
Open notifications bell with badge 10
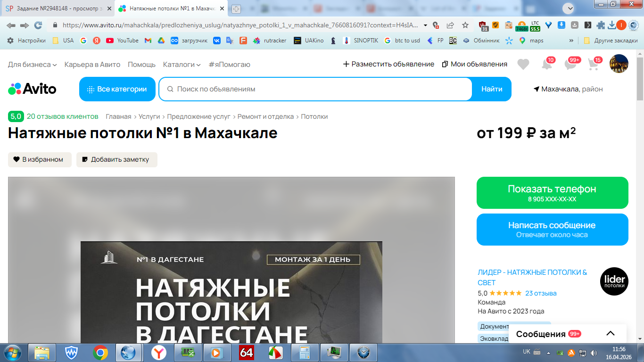[547, 64]
